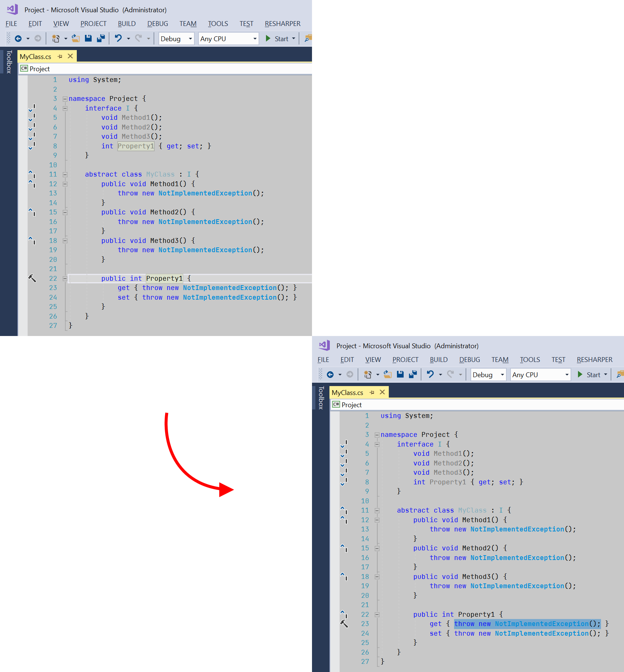The height and width of the screenshot is (672, 624).
Task: Click ReSharper hammer icon at line 23, bottom window
Action: (344, 624)
